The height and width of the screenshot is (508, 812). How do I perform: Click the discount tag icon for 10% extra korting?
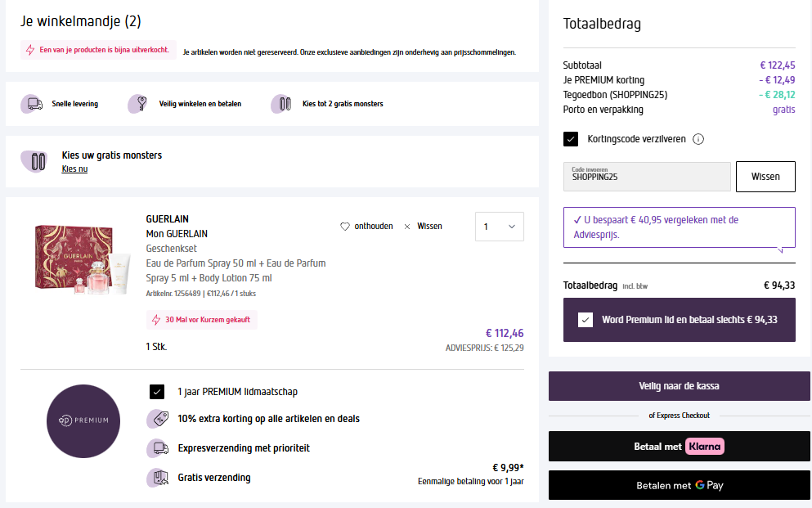pyautogui.click(x=157, y=419)
